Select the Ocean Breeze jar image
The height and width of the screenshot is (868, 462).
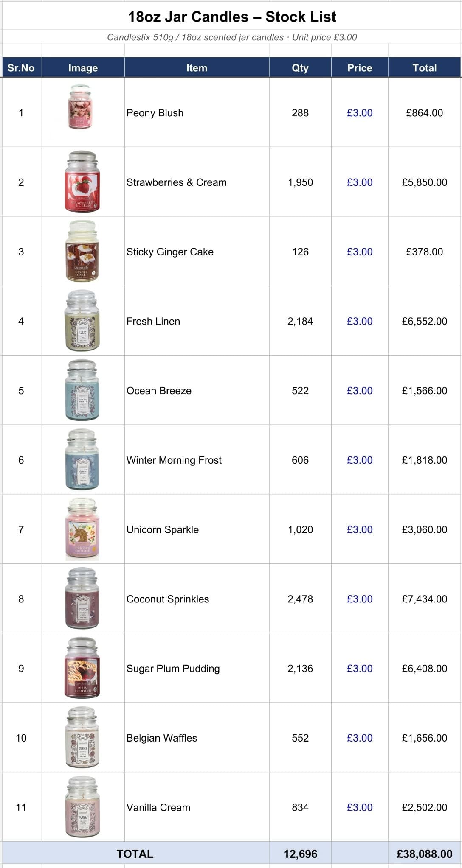(x=82, y=390)
